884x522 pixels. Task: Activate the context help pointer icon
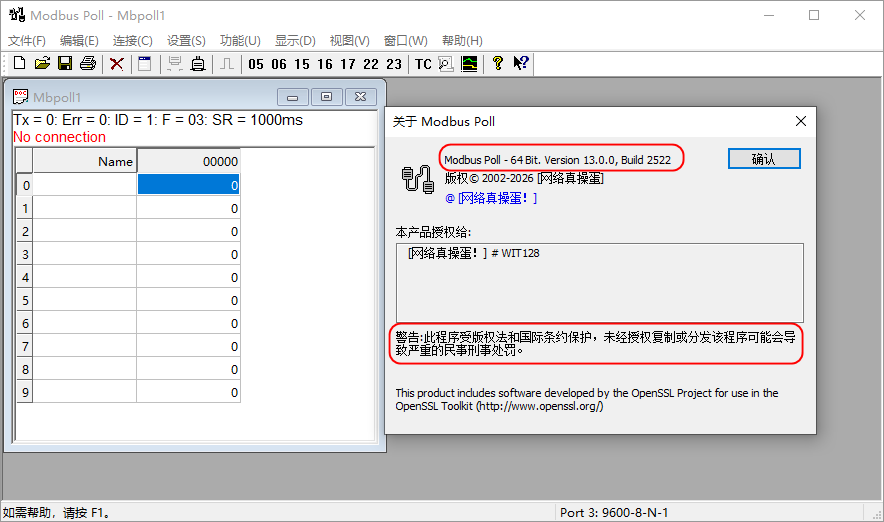click(520, 64)
